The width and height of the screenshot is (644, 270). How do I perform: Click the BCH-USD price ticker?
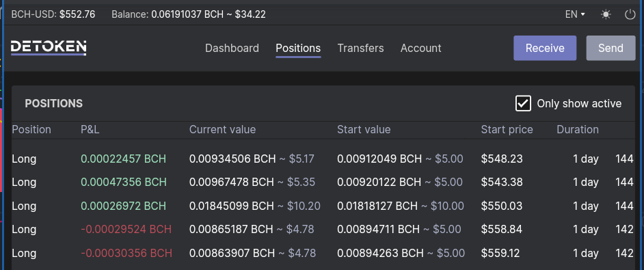(53, 15)
